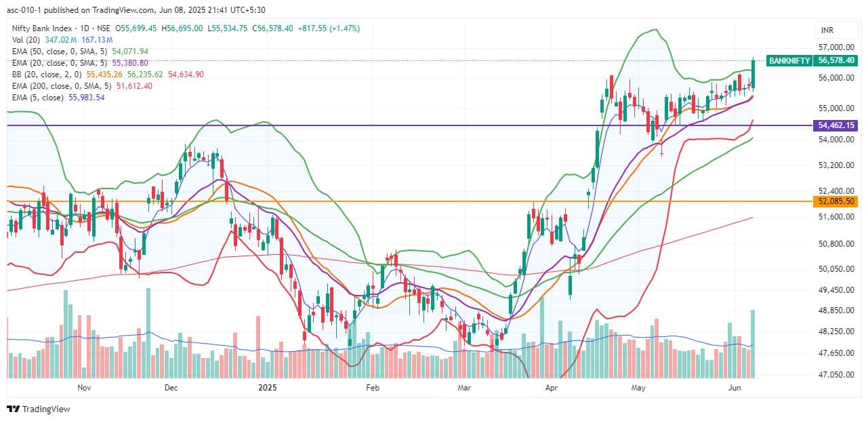Image resolution: width=868 pixels, height=421 pixels.
Task: Click the purple 54,462.15 price level label
Action: pos(836,125)
